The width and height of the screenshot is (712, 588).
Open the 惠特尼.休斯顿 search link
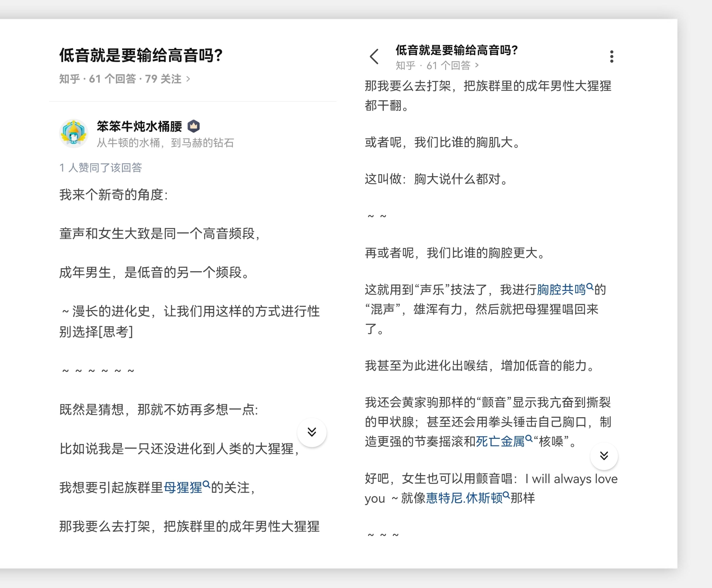pos(464,498)
